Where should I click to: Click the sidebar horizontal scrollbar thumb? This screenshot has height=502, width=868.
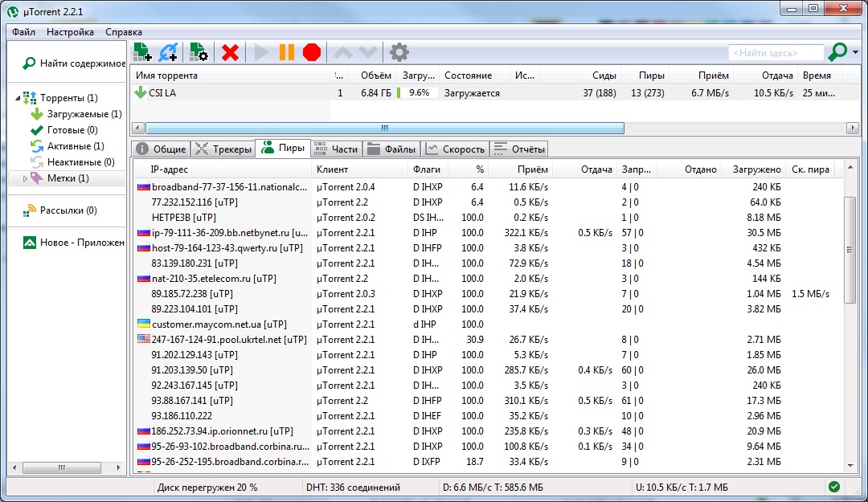[61, 467]
